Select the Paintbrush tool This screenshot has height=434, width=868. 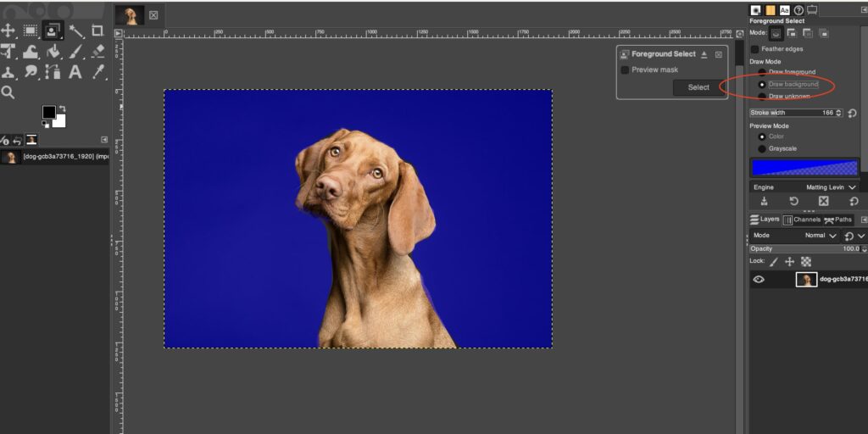click(75, 52)
